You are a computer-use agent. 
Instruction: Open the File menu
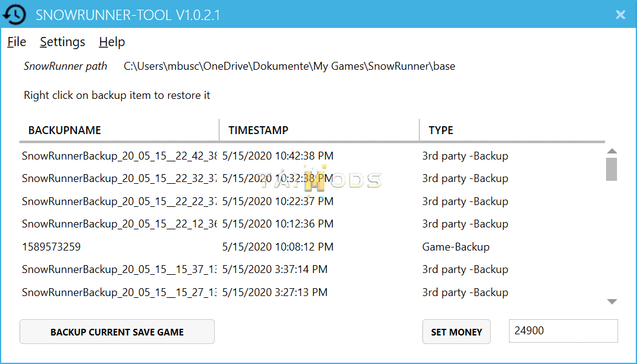tap(16, 42)
